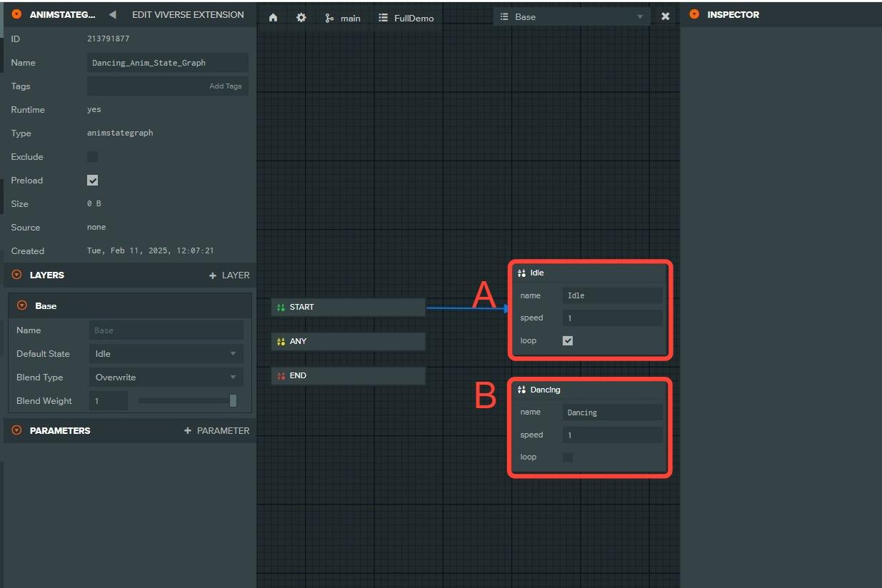Collapse the LAYERS section

pos(16,275)
